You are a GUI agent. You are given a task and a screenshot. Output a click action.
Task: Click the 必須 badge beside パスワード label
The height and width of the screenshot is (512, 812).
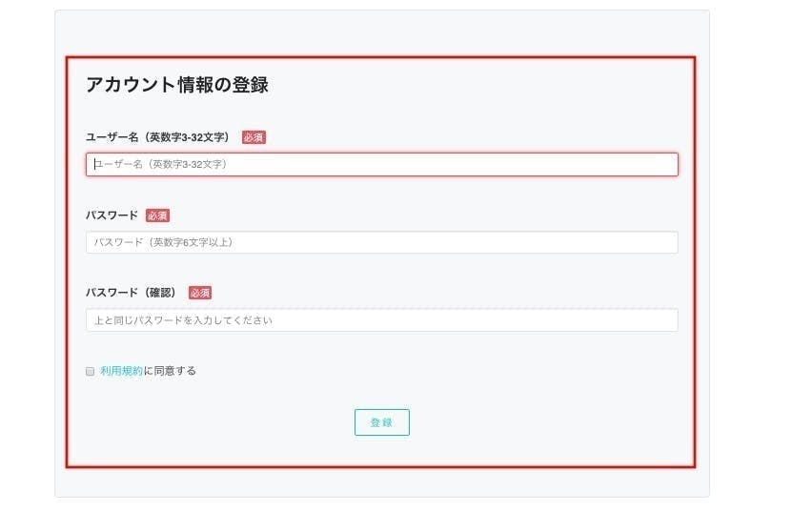click(157, 215)
